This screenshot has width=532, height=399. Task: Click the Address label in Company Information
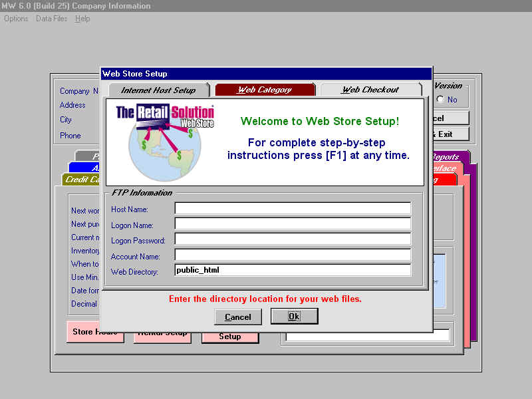72,105
